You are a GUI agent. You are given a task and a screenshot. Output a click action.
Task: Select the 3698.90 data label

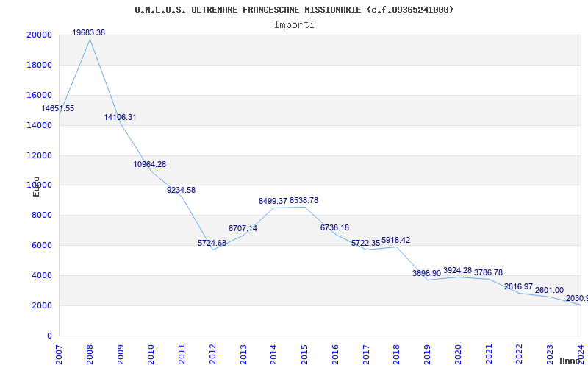tap(426, 273)
